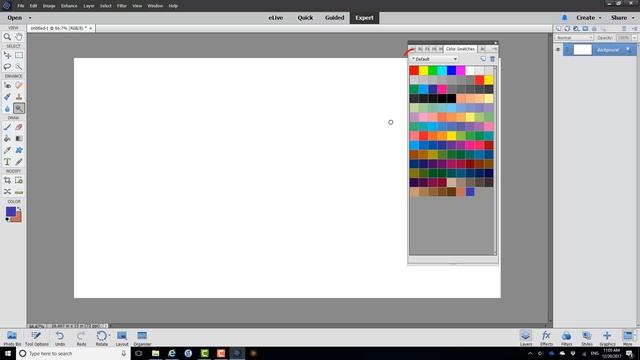Select the Eraser tool
The image size is (640, 360).
pyautogui.click(x=19, y=127)
